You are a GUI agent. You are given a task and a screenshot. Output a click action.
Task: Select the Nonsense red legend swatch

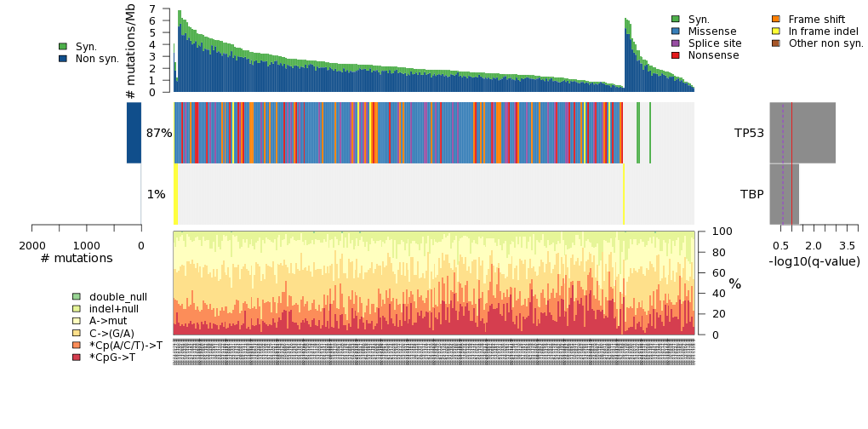click(676, 55)
